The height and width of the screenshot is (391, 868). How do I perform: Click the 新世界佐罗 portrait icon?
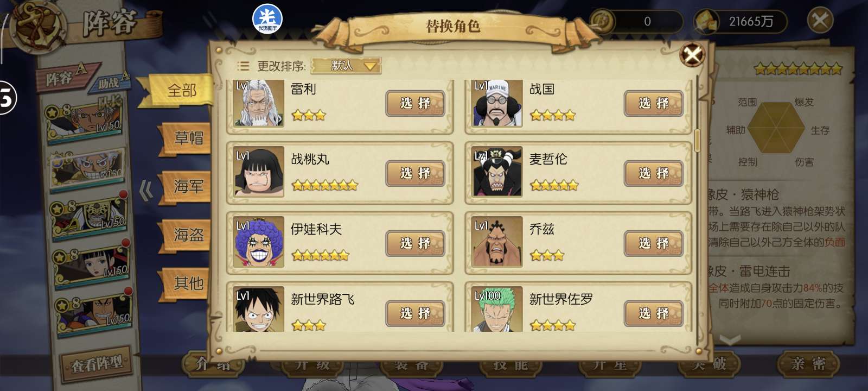497,310
